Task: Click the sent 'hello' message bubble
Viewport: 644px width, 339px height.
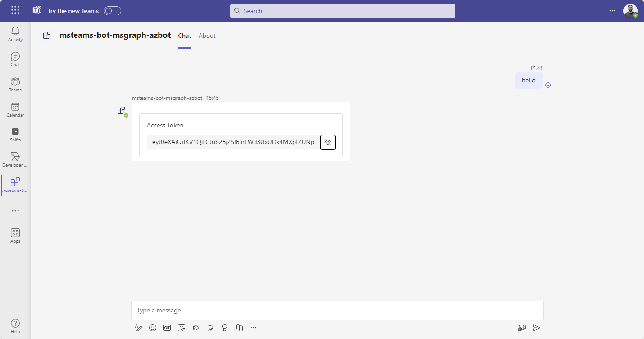Action: [x=529, y=81]
